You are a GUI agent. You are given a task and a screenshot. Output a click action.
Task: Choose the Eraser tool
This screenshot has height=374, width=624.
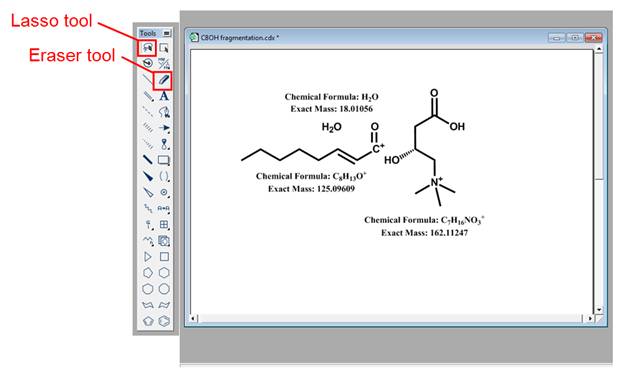click(164, 80)
